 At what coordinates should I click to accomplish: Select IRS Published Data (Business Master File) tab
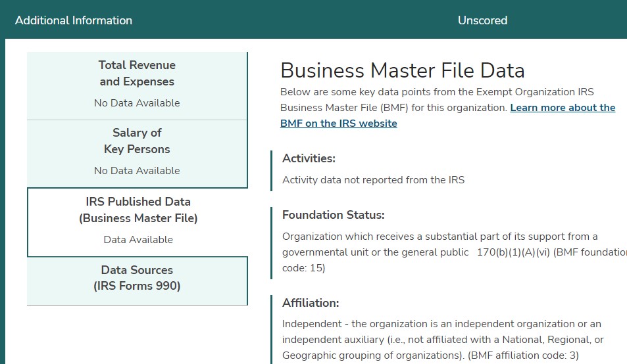point(138,210)
